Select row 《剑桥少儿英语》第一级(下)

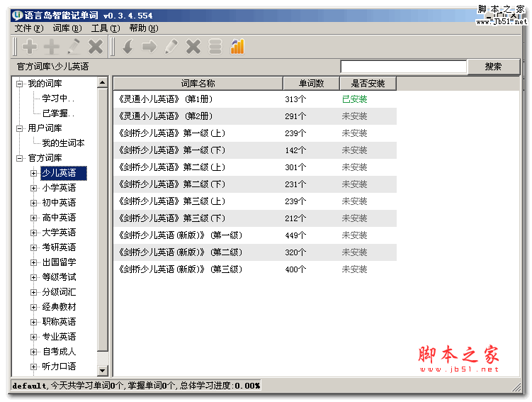pyautogui.click(x=255, y=150)
